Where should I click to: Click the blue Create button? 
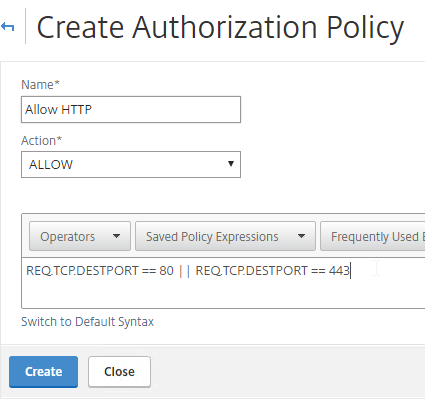pos(43,372)
